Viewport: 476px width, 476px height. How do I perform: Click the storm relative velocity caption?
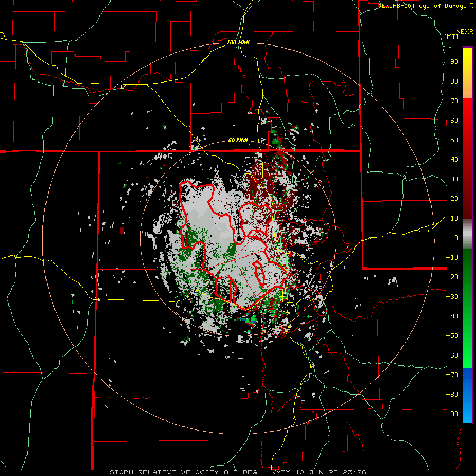(238, 472)
